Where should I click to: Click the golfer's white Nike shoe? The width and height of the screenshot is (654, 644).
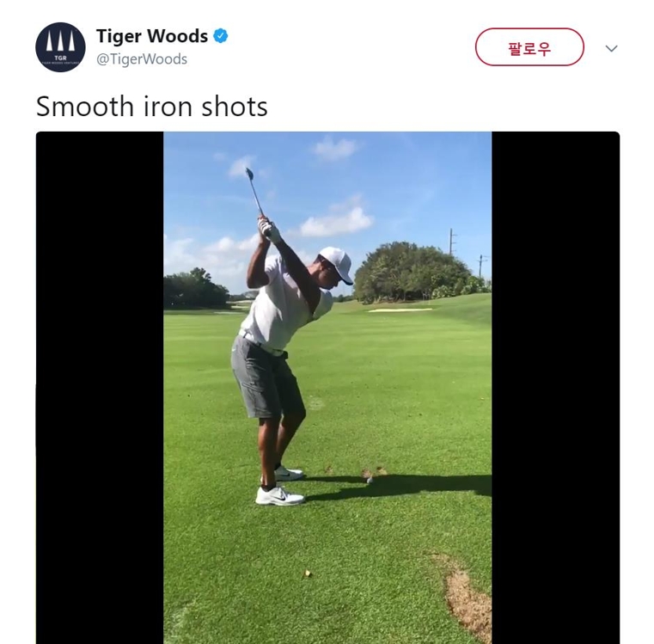tap(280, 495)
